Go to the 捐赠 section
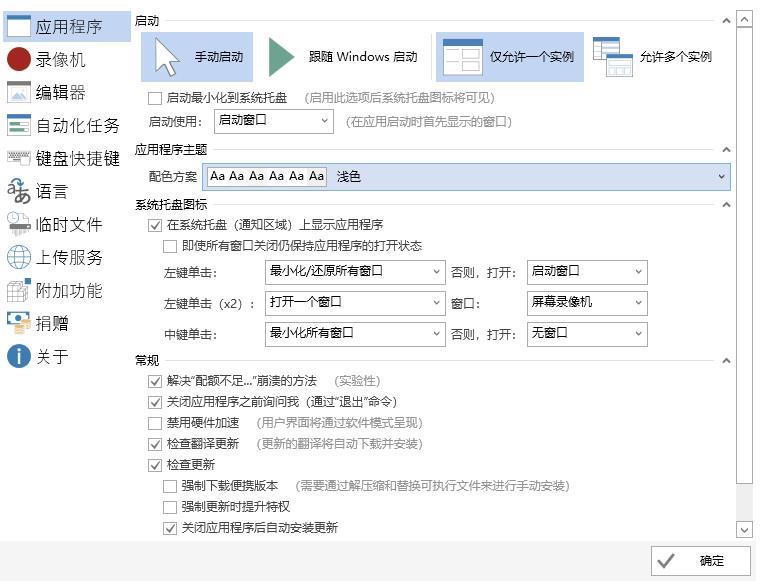The image size is (760, 585). click(52, 323)
